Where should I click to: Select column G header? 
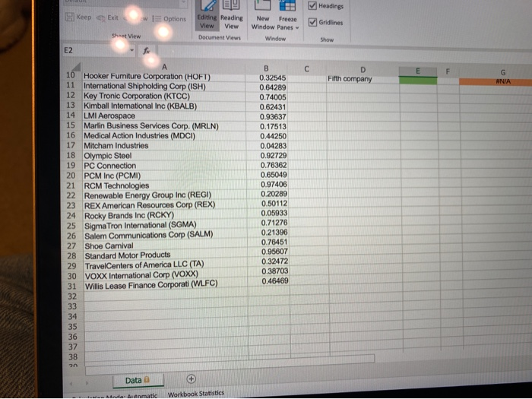503,72
